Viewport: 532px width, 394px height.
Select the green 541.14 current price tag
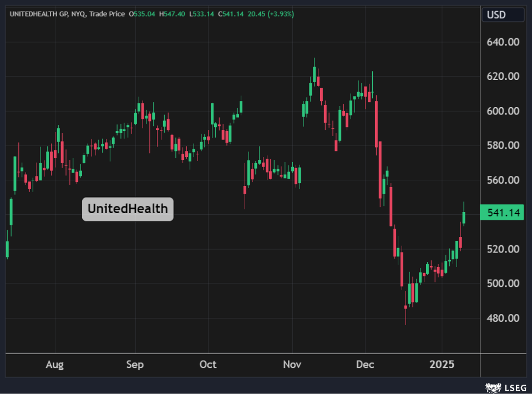(x=503, y=212)
